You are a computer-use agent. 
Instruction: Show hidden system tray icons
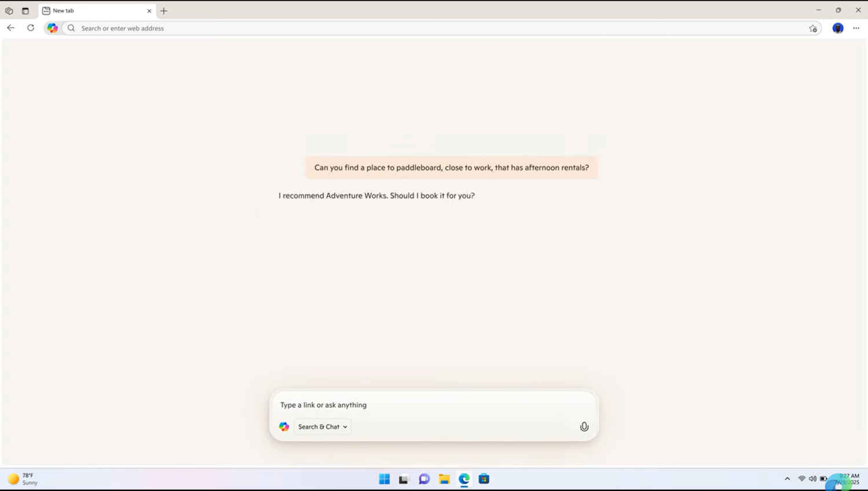(788, 479)
